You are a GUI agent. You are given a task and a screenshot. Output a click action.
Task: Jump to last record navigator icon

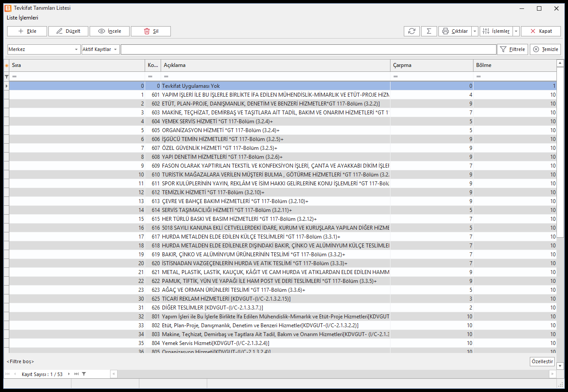76,374
